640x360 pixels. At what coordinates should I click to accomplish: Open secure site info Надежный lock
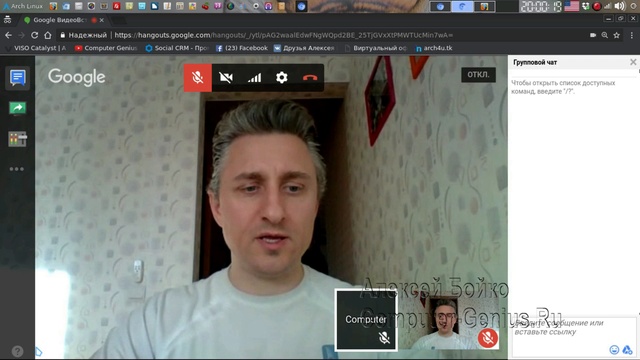click(84, 35)
